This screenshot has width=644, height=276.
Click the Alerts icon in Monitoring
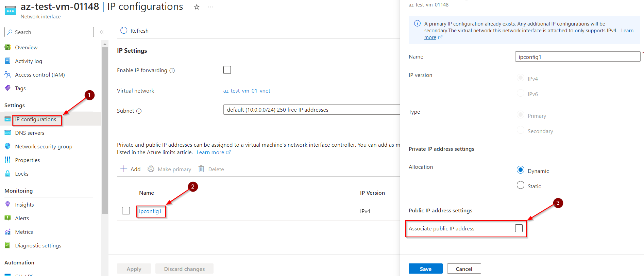(x=7, y=218)
